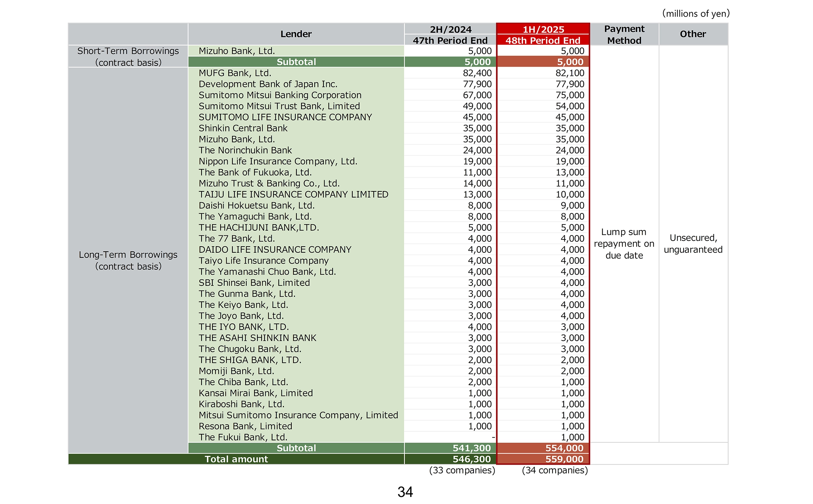Click the 554,000 long-term subtotal
Image resolution: width=813 pixels, height=504 pixels.
[564, 448]
